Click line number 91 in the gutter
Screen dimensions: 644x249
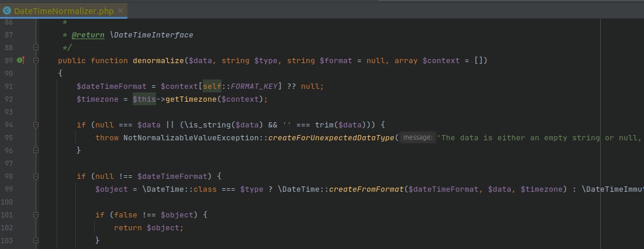[x=9, y=87]
